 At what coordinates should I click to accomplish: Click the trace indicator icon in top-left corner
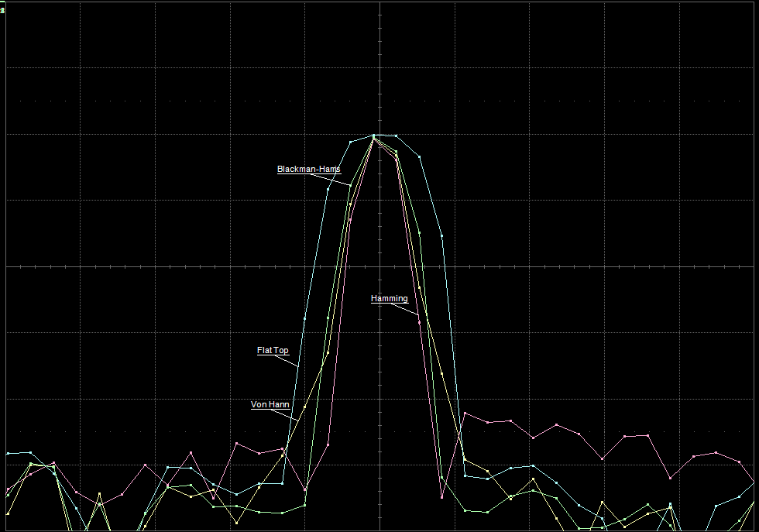(x=2, y=10)
